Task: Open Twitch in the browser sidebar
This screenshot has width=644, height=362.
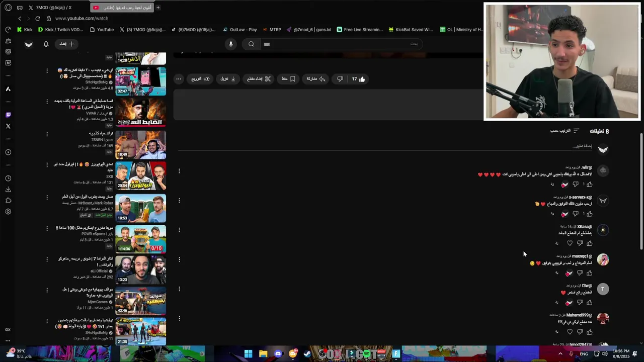Action: (8, 115)
